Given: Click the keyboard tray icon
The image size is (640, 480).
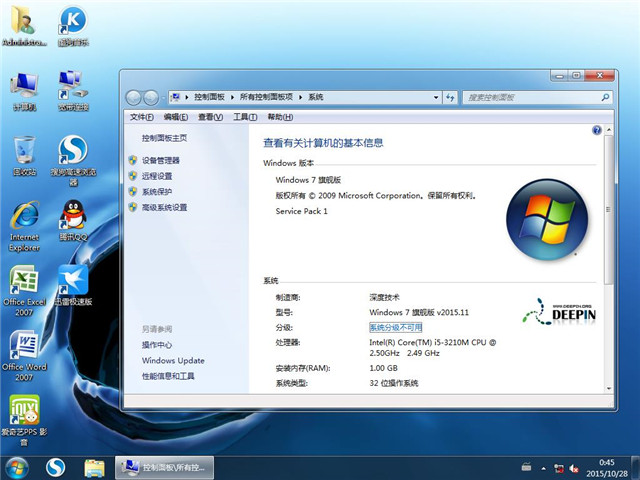Looking at the screenshot, I should pos(527,467).
